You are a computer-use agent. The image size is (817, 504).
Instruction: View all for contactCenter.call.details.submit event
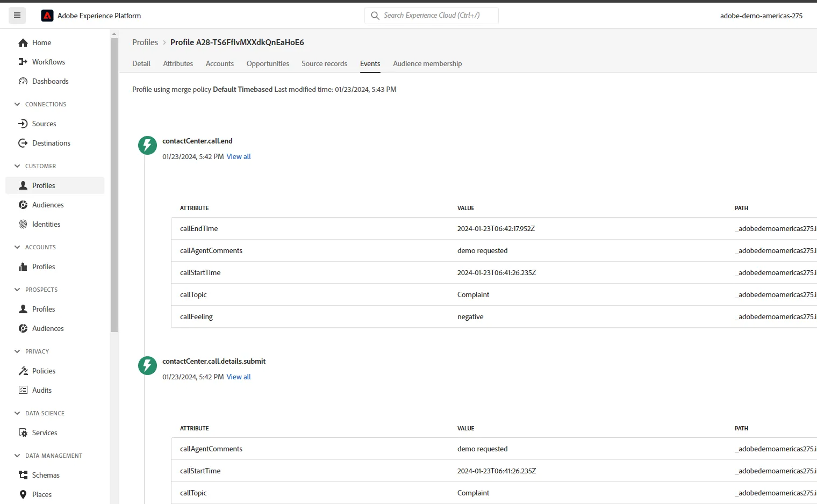239,377
